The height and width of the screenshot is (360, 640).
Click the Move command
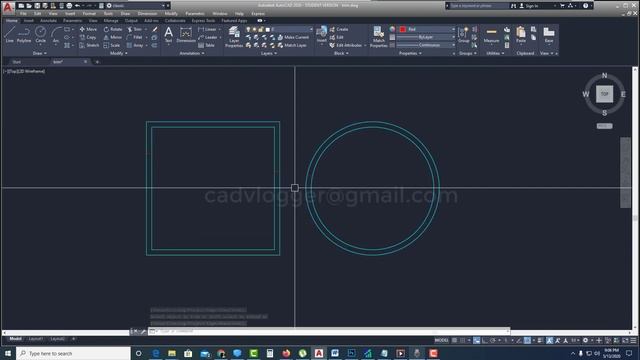click(x=88, y=29)
